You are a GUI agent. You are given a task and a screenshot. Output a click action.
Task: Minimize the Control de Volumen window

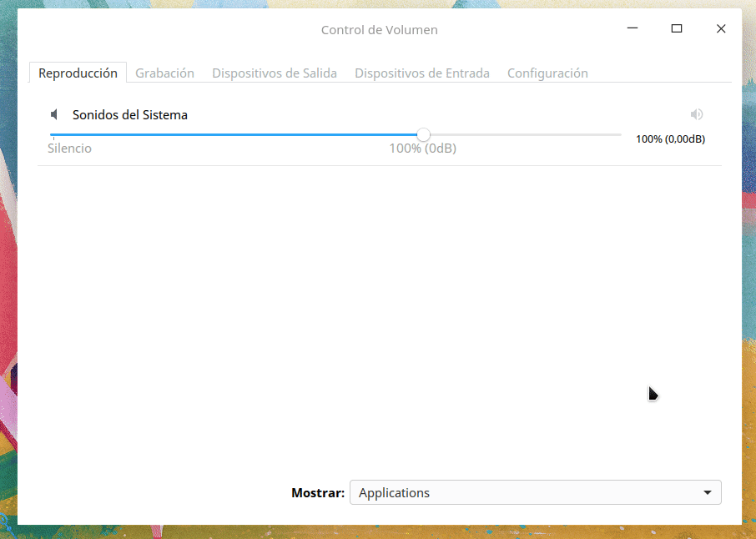[x=633, y=28]
